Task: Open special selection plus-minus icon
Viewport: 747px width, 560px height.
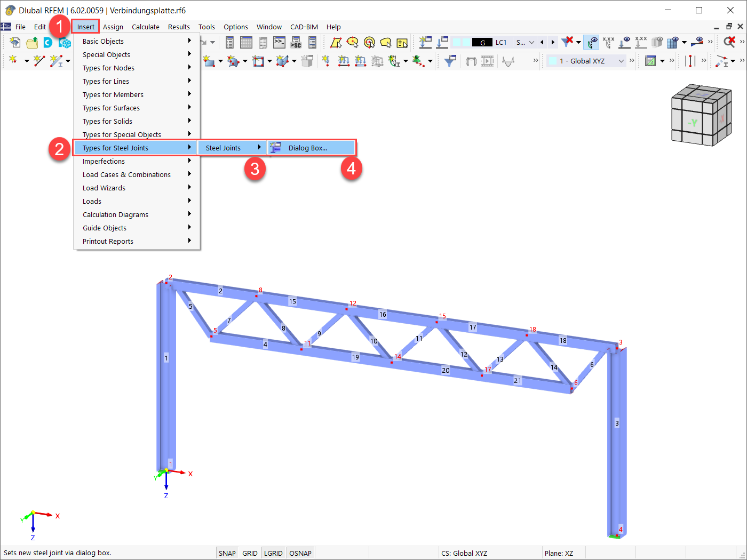Action: click(x=402, y=42)
